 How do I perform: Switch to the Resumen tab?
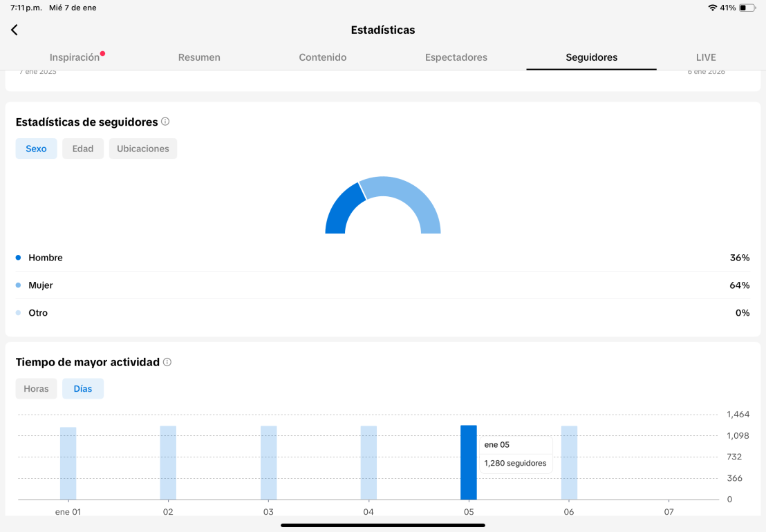tap(199, 57)
